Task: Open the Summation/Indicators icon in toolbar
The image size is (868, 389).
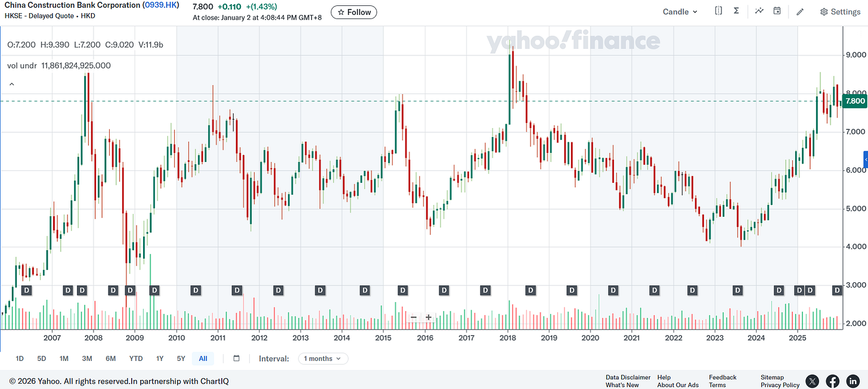Action: 736,11
